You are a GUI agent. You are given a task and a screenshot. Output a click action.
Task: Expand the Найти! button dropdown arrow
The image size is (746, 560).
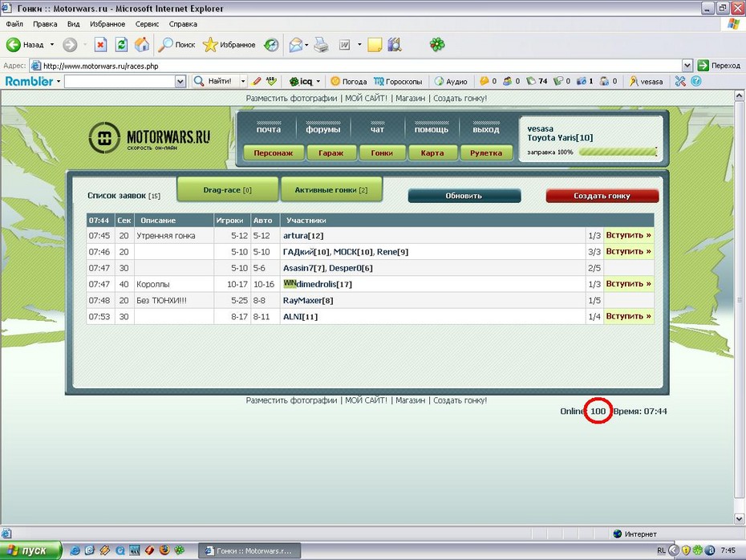[243, 81]
